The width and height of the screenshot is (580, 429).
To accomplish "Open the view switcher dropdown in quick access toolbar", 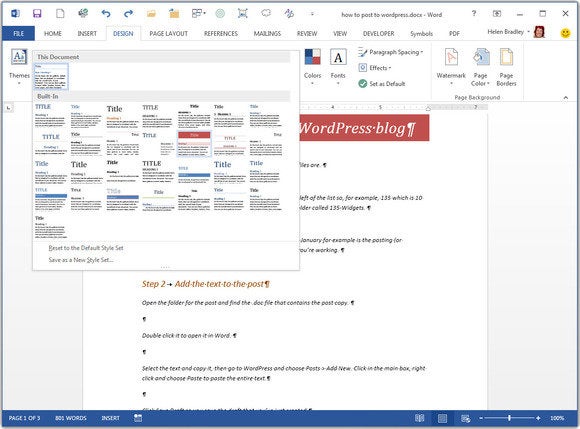I will (x=198, y=14).
